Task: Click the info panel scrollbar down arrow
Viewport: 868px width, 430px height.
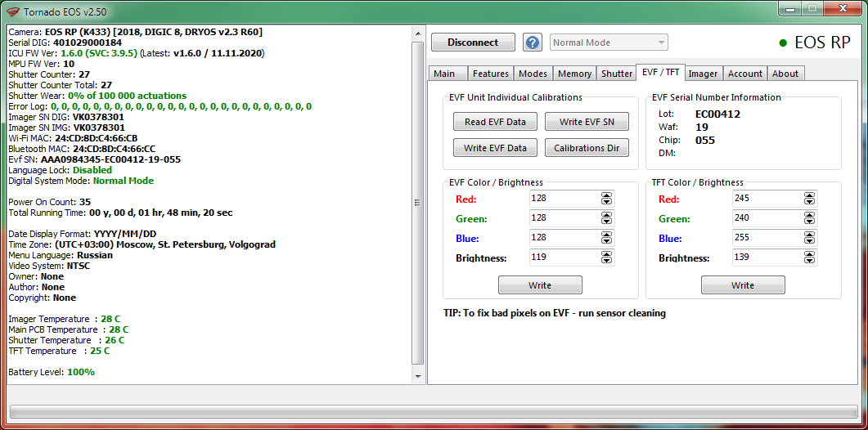Action: click(x=418, y=376)
